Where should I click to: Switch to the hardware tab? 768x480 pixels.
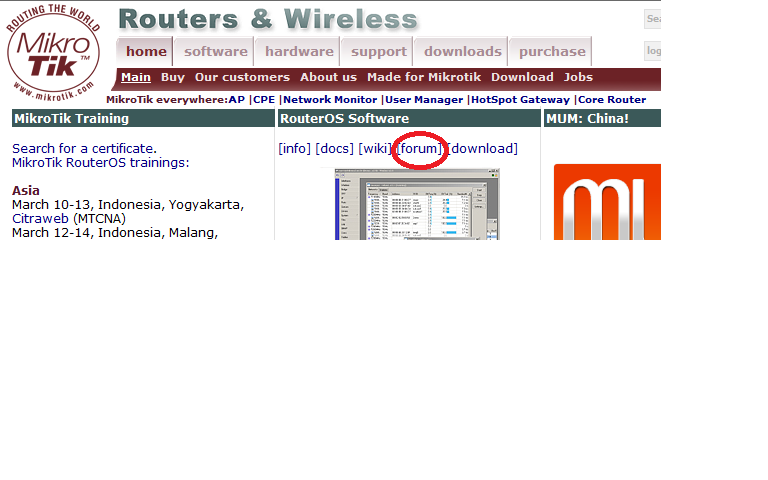[x=299, y=51]
